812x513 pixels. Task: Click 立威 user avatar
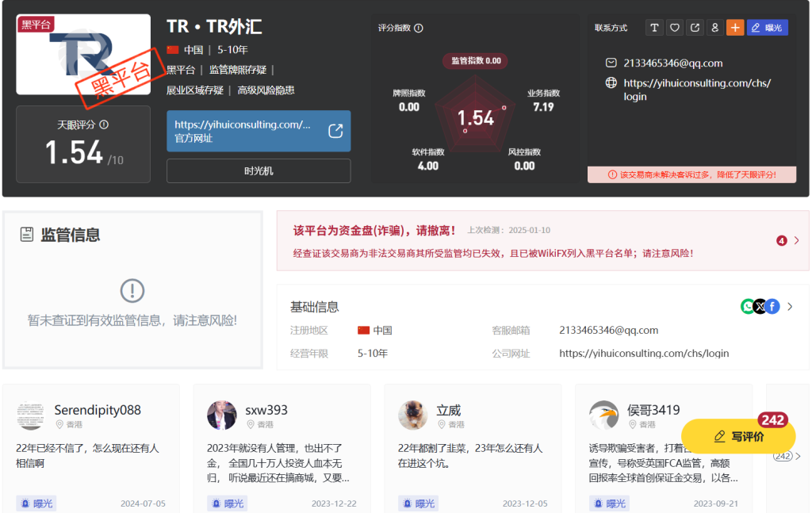tap(412, 415)
